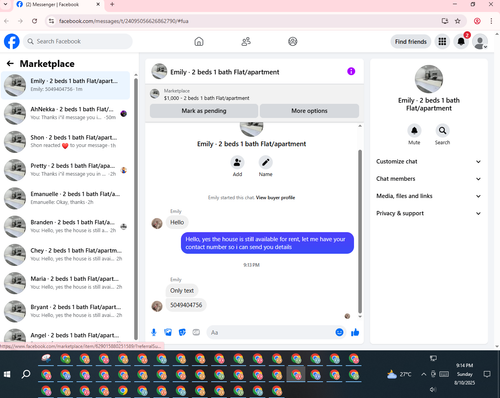The height and width of the screenshot is (398, 500).
Task: Open the apps grid menu icon
Action: click(442, 42)
